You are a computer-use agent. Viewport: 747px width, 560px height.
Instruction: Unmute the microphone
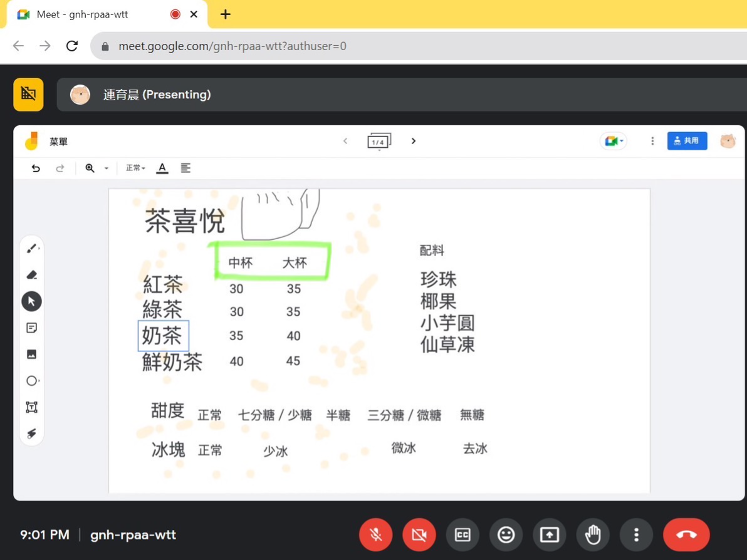tap(375, 535)
